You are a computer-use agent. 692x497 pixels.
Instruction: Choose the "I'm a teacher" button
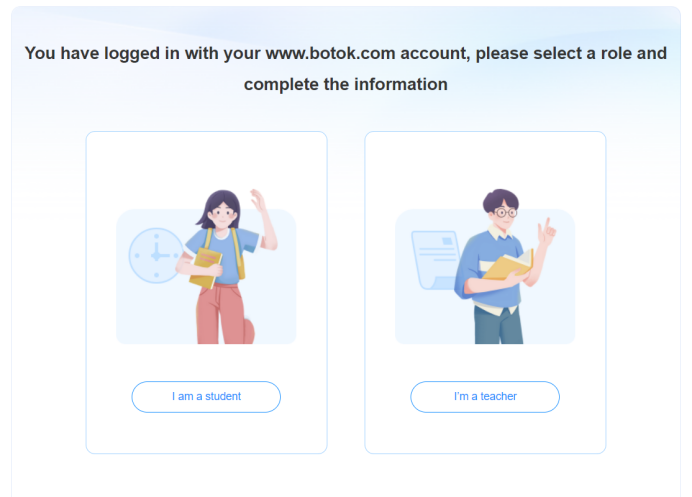pos(485,397)
